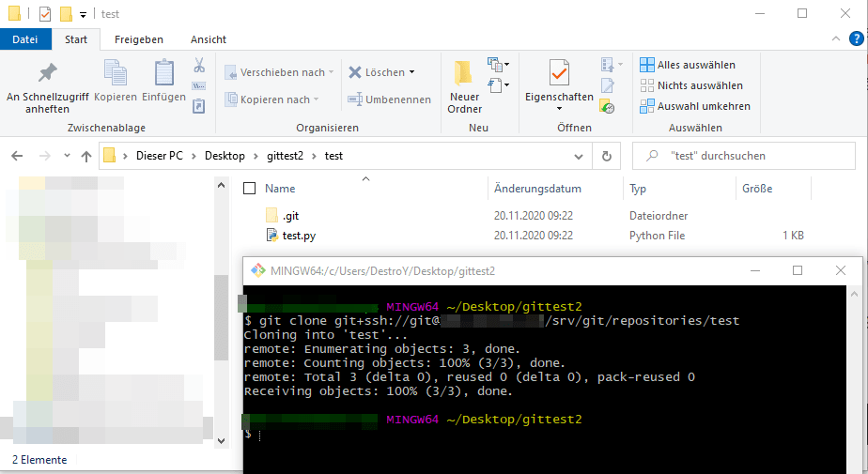Sort by the Name column header
This screenshot has width=868, height=474.
(x=280, y=189)
